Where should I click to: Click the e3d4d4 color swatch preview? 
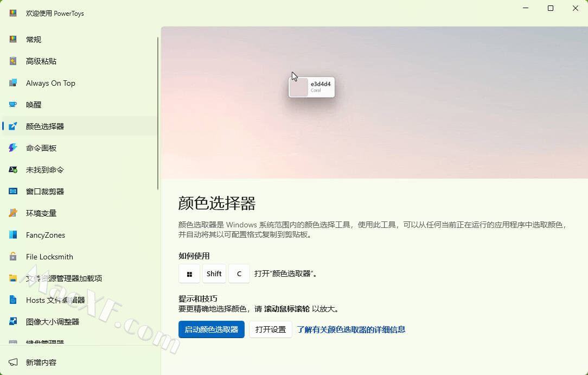(299, 87)
